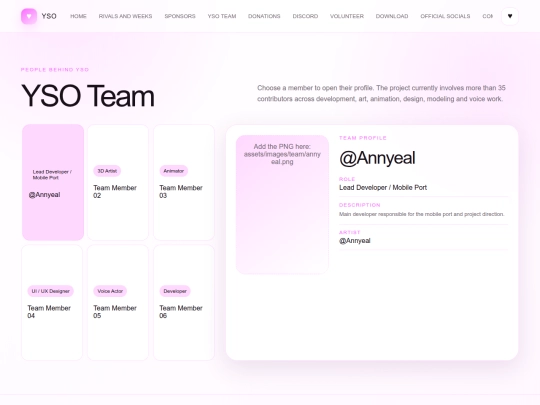Open the Donations nav link
Screen dimensions: 540x405
(264, 16)
